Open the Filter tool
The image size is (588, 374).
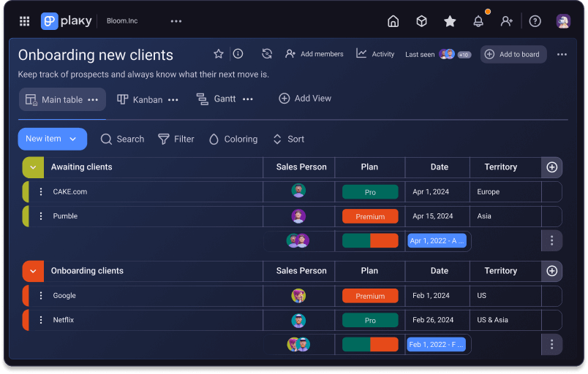(176, 140)
